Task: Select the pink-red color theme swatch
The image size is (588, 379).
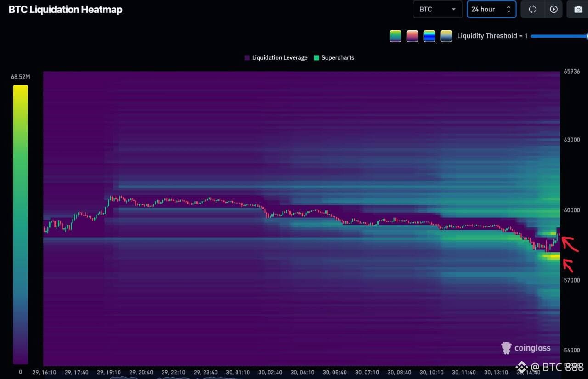Action: pyautogui.click(x=412, y=36)
